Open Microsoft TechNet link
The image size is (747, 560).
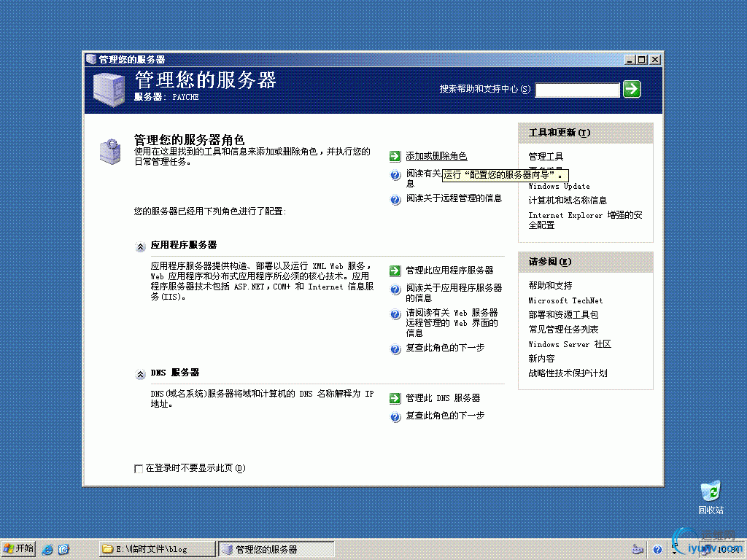click(565, 301)
